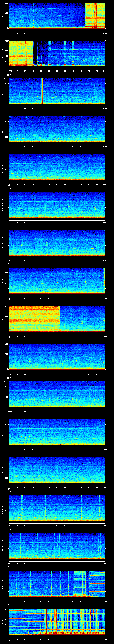Select the 29:00 end time label
Image resolution: width=114 pixels, height=644 pixels.
click(x=105, y=639)
